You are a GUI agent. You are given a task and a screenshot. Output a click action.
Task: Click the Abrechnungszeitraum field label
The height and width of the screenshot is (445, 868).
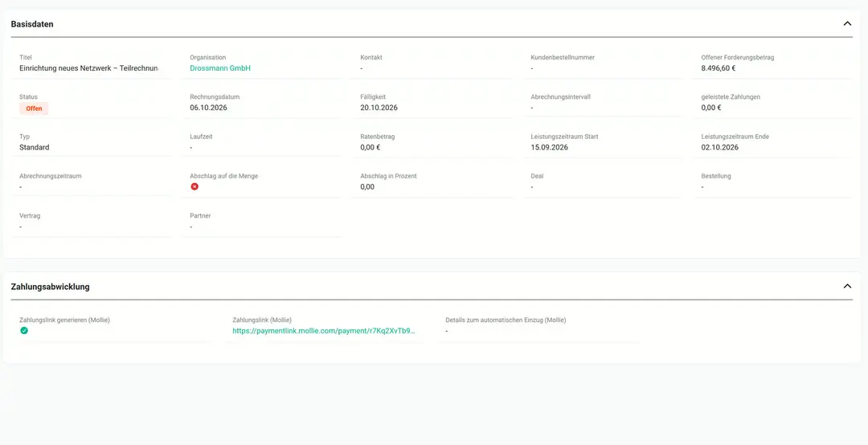[x=51, y=176]
